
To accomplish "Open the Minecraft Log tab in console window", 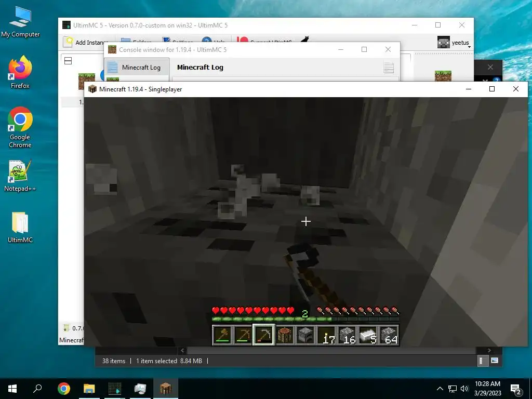I will coord(137,67).
